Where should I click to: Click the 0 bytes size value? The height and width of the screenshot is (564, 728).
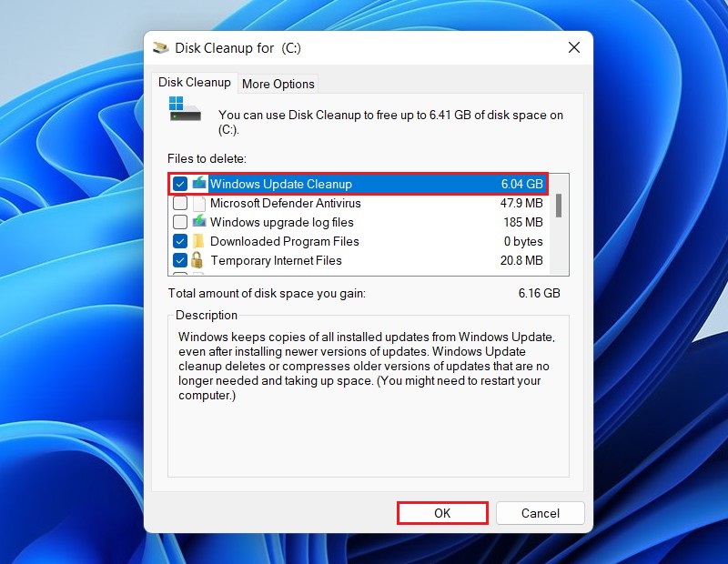pyautogui.click(x=523, y=241)
